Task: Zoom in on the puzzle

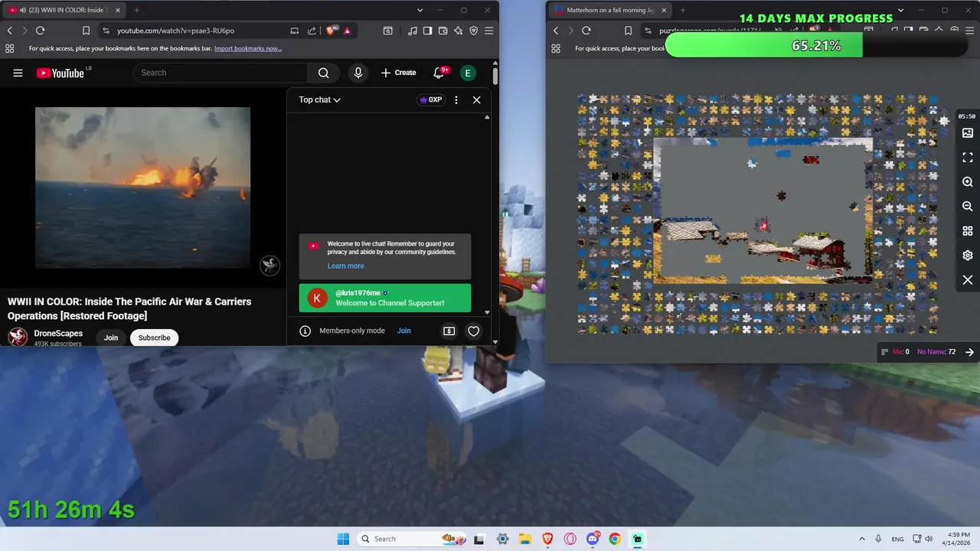Action: pyautogui.click(x=968, y=182)
